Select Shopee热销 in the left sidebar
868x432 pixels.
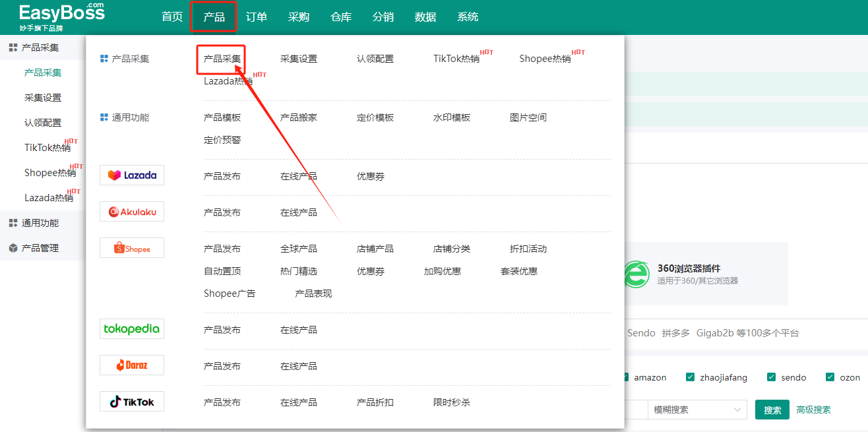[50, 173]
